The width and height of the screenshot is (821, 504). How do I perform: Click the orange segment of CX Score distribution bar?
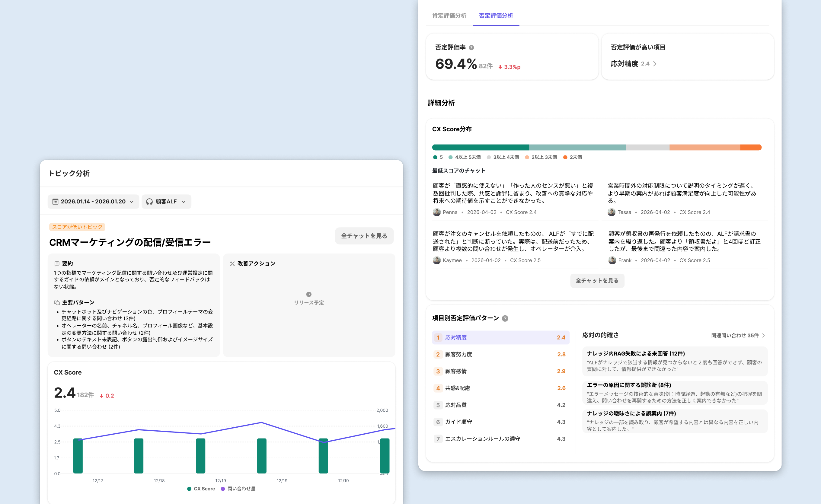751,147
